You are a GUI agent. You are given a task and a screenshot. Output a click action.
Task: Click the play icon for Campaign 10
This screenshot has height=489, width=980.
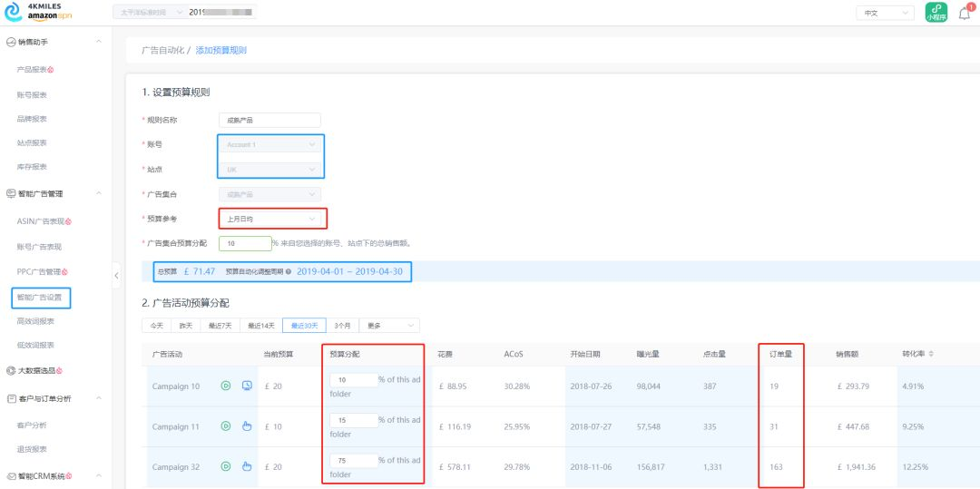tap(226, 386)
